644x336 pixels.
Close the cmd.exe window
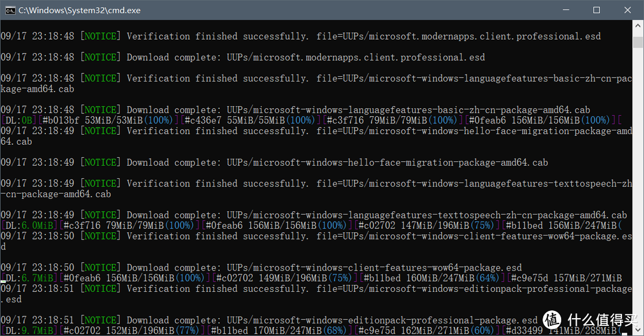pyautogui.click(x=626, y=10)
